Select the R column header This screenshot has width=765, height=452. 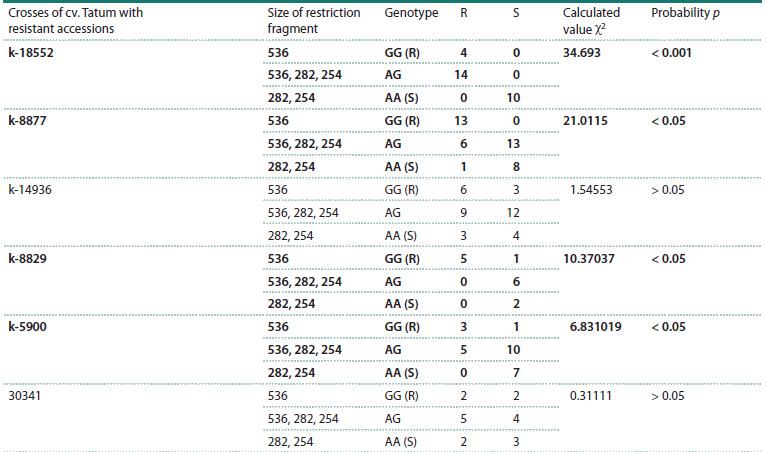point(464,13)
